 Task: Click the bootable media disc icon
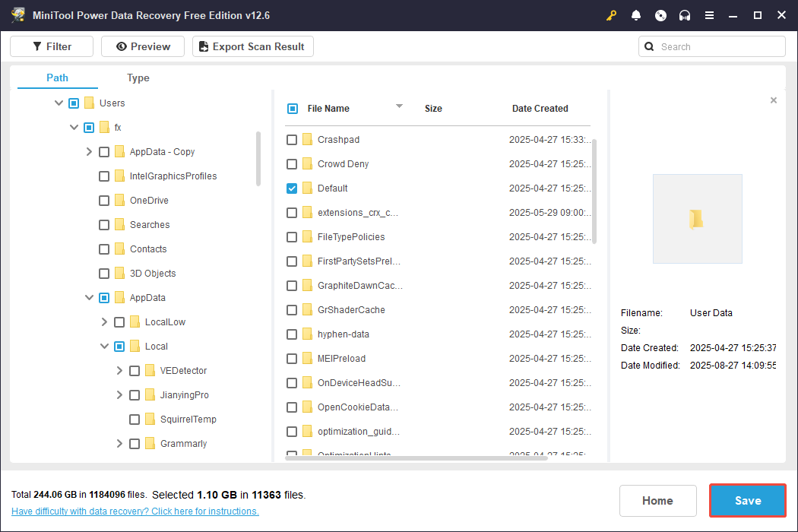pos(660,14)
